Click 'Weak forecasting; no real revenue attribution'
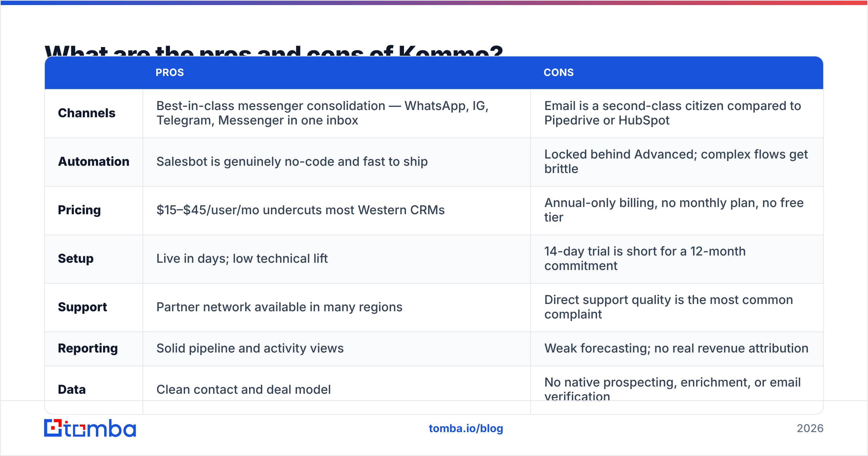Viewport: 868px width, 456px height. [676, 349]
